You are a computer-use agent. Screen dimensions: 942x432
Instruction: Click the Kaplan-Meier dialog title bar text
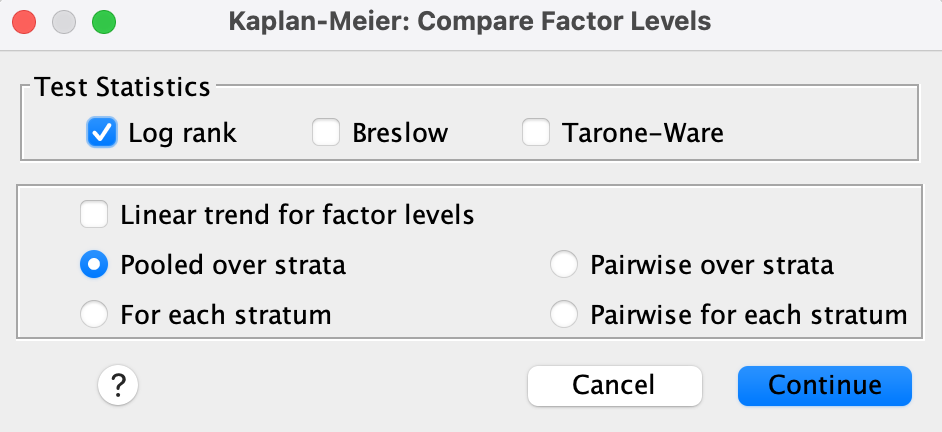pos(470,21)
